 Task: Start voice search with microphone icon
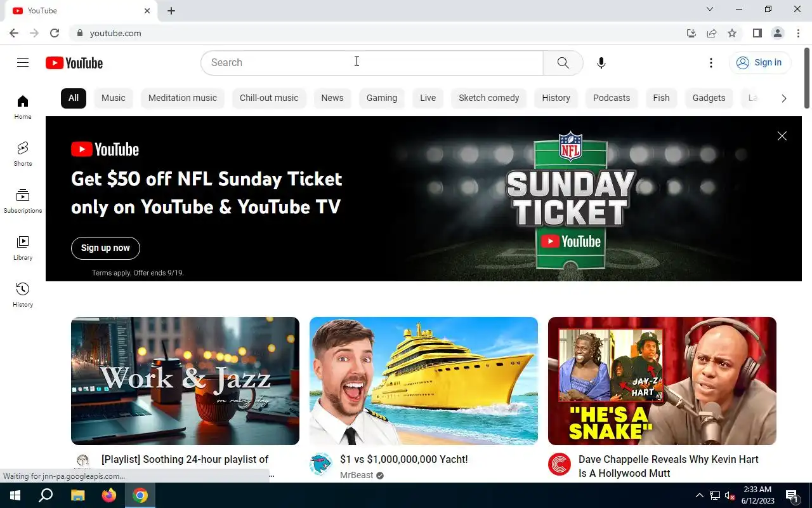coord(601,63)
